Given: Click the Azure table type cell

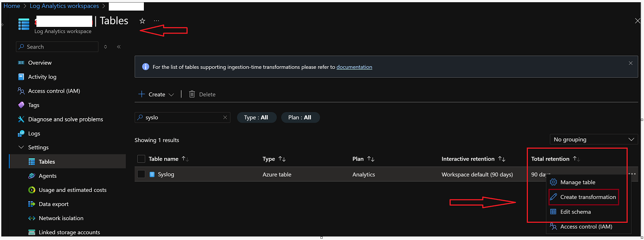Looking at the screenshot, I should coord(277,174).
